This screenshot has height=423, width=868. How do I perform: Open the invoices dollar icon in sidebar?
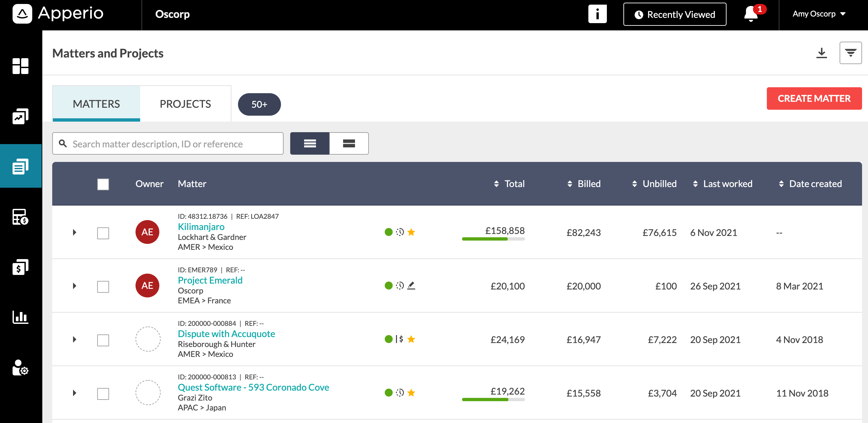[x=20, y=267]
